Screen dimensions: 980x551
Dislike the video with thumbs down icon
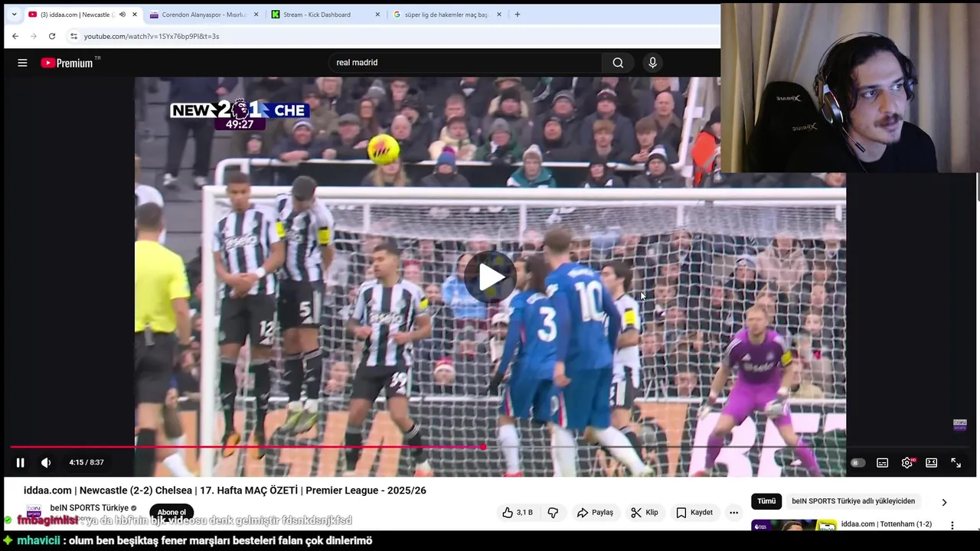[x=553, y=513]
